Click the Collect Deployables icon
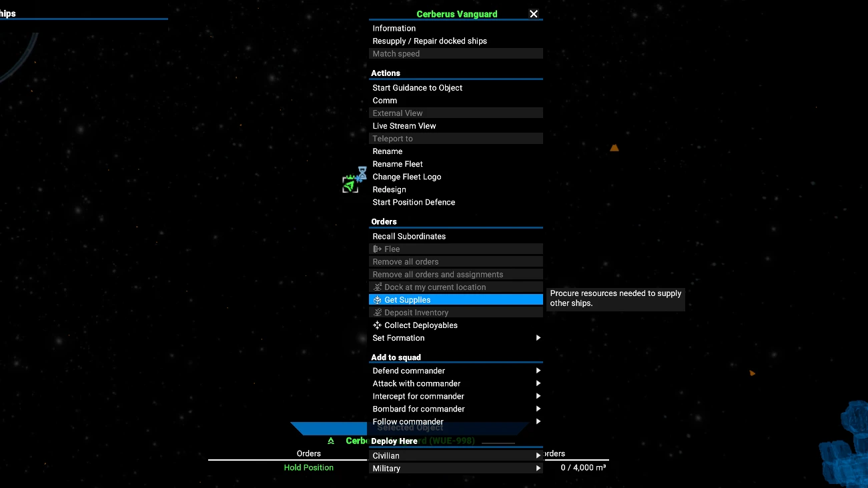This screenshot has width=868, height=488. [378, 325]
